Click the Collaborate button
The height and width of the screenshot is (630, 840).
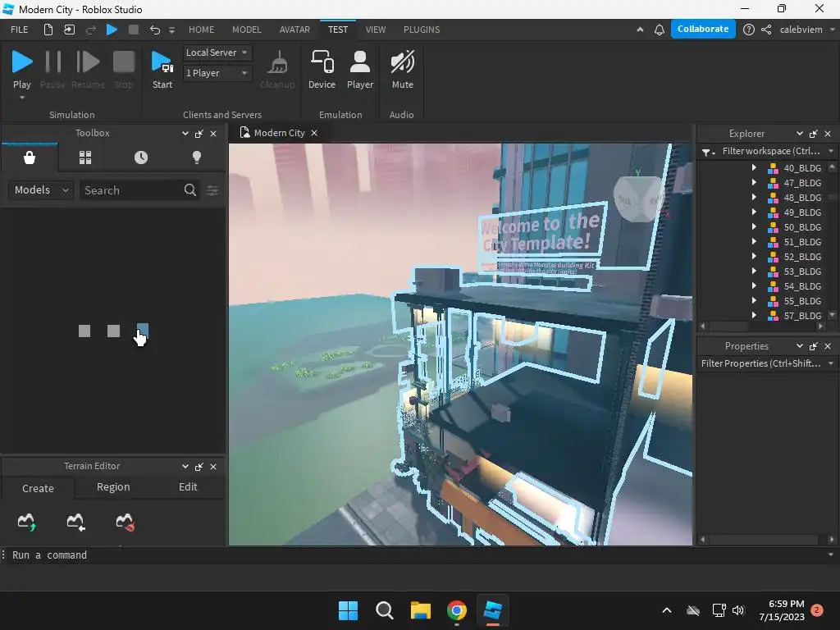tap(703, 29)
